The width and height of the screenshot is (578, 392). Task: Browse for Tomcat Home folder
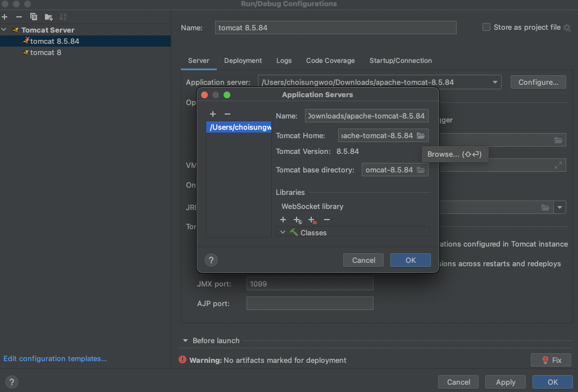click(x=421, y=135)
